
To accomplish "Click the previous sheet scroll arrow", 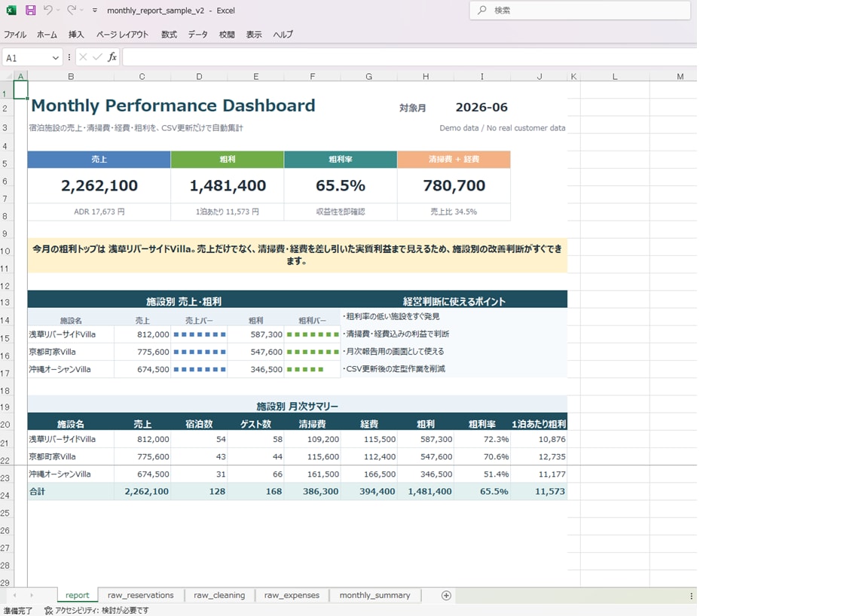I will click(14, 595).
